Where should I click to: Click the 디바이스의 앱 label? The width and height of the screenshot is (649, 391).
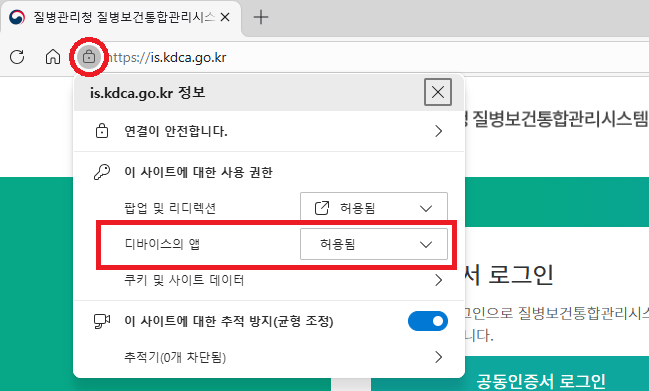point(162,244)
